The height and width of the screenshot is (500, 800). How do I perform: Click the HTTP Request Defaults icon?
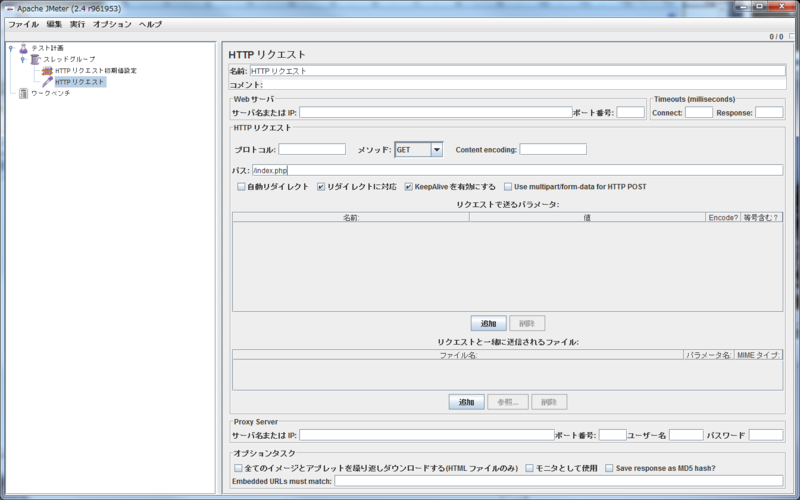[47, 71]
